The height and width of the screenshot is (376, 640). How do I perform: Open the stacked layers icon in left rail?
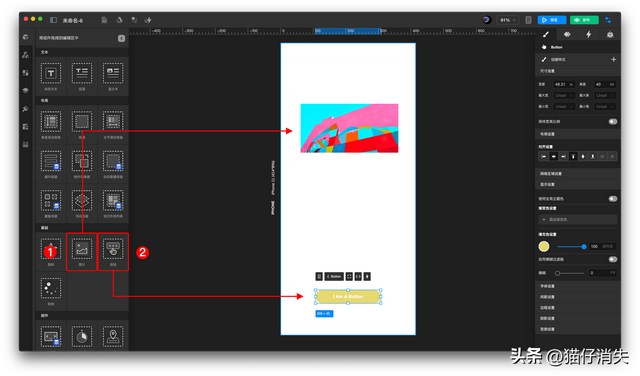click(x=26, y=90)
